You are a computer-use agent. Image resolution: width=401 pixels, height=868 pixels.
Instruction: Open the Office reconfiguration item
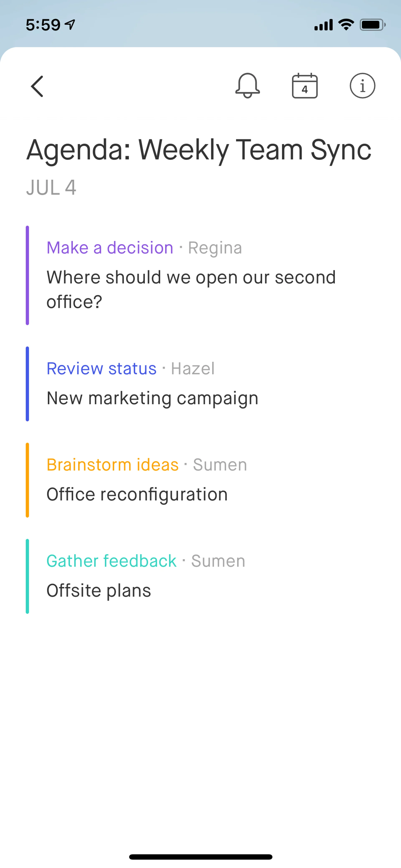click(x=137, y=494)
